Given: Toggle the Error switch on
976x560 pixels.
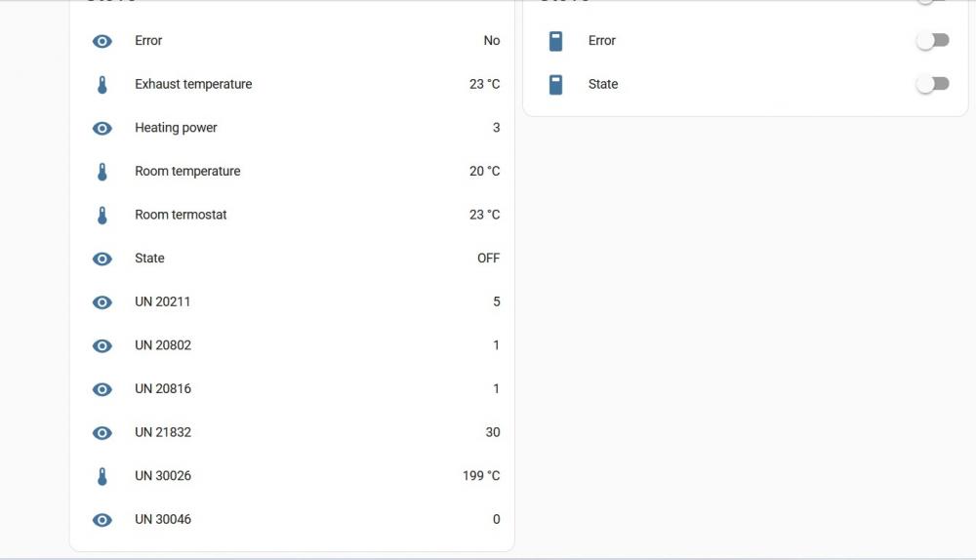Looking at the screenshot, I should click(x=932, y=41).
